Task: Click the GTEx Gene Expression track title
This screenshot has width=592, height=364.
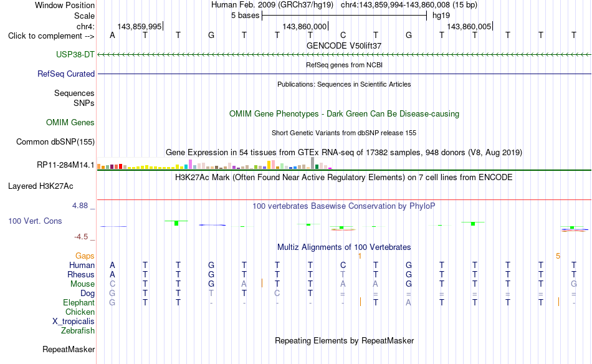Action: pos(344,153)
